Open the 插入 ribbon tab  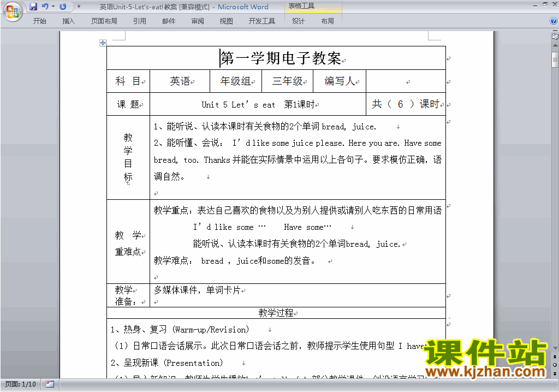[x=68, y=21]
